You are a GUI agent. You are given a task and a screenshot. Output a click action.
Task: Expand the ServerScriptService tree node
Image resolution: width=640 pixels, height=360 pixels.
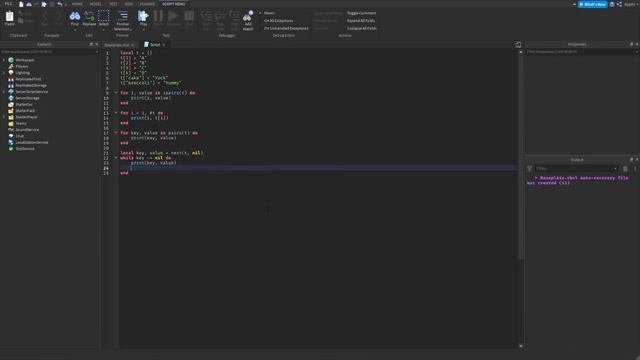(4, 92)
